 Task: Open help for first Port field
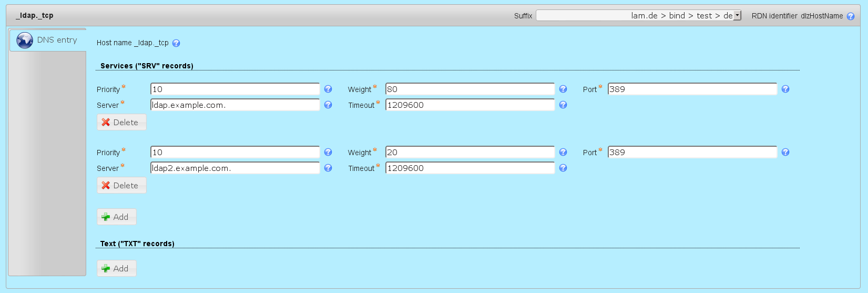pyautogui.click(x=785, y=89)
